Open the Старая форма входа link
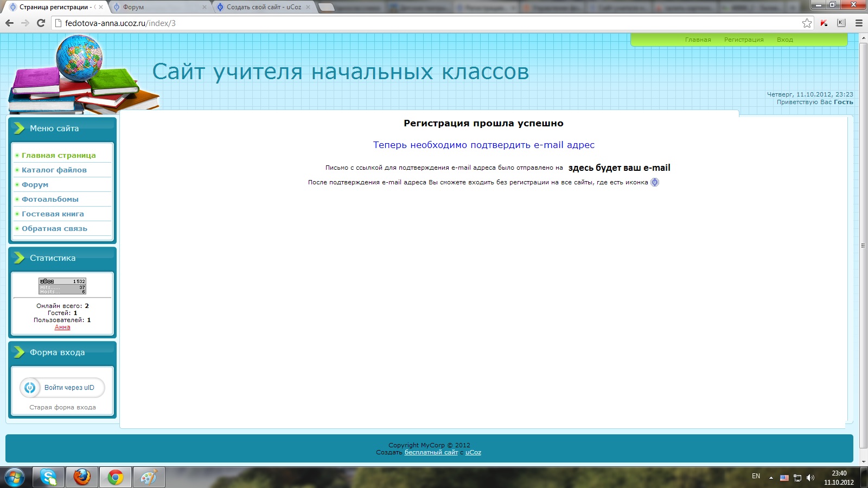The width and height of the screenshot is (868, 488). point(62,407)
